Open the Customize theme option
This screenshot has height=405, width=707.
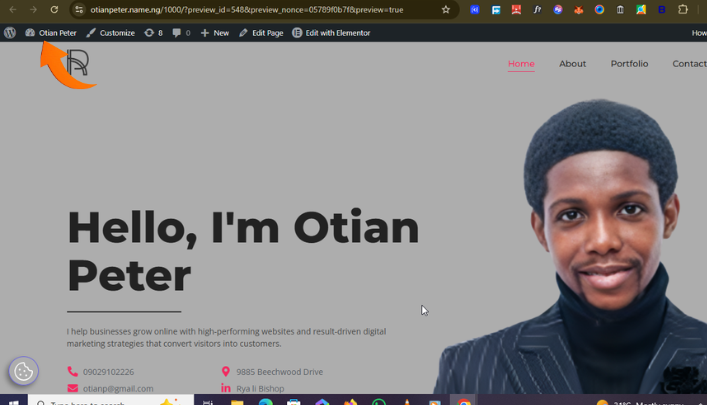110,33
